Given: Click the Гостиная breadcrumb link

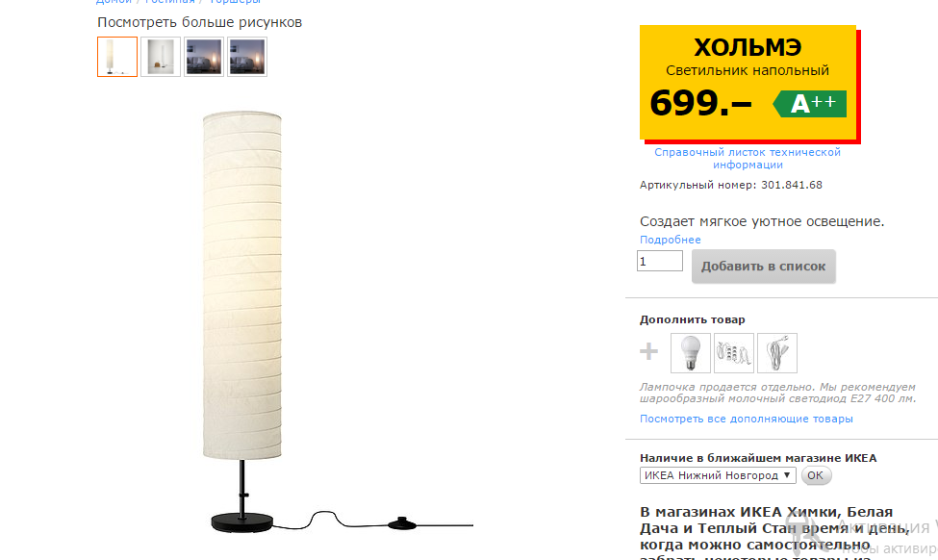Looking at the screenshot, I should coord(170,2).
